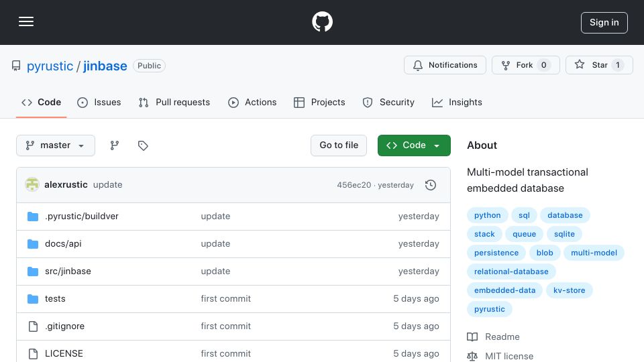Click the folder icon beside docs/api
The height and width of the screenshot is (362, 644).
point(33,244)
